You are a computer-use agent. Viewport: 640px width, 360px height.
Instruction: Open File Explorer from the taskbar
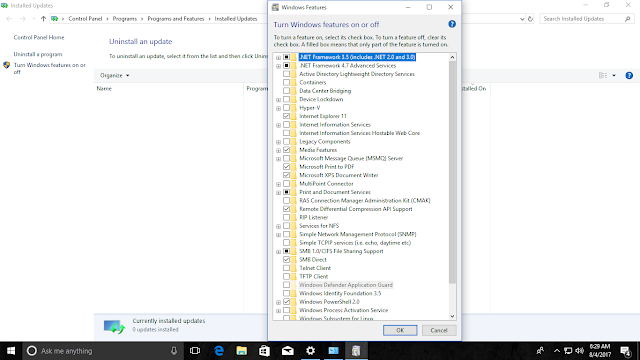(242, 351)
